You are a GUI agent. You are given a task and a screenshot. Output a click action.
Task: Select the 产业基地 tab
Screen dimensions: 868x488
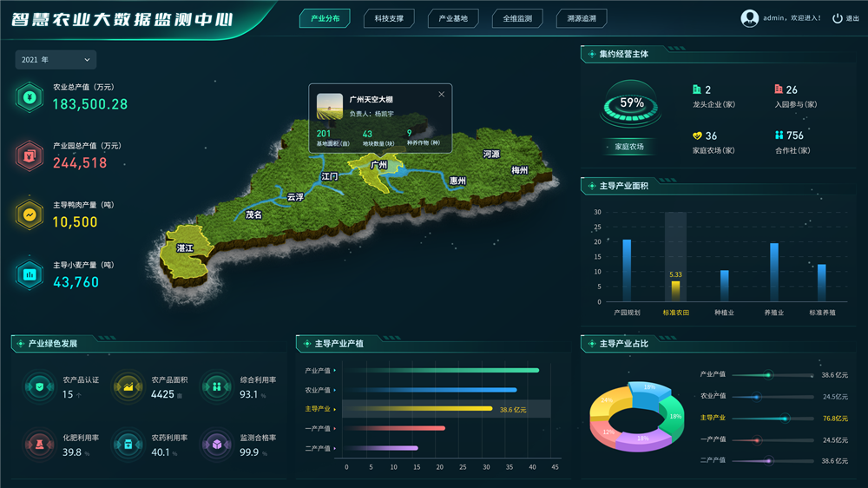(453, 18)
